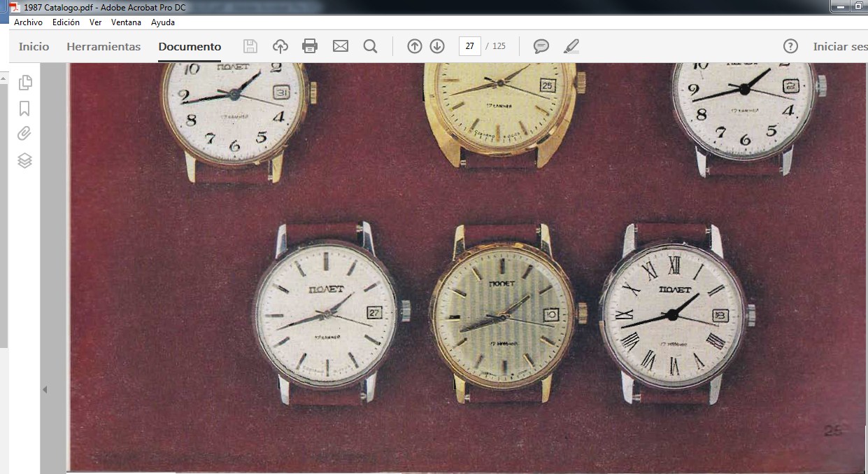Click the cloud upload icon
This screenshot has height=474, width=868.
tap(280, 46)
